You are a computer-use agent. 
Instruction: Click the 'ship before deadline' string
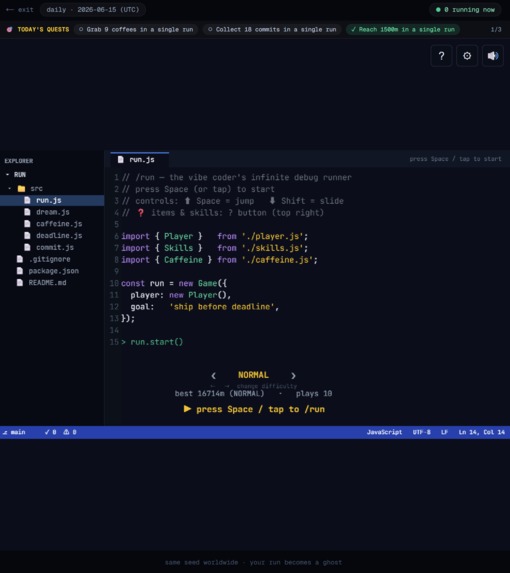(222, 307)
